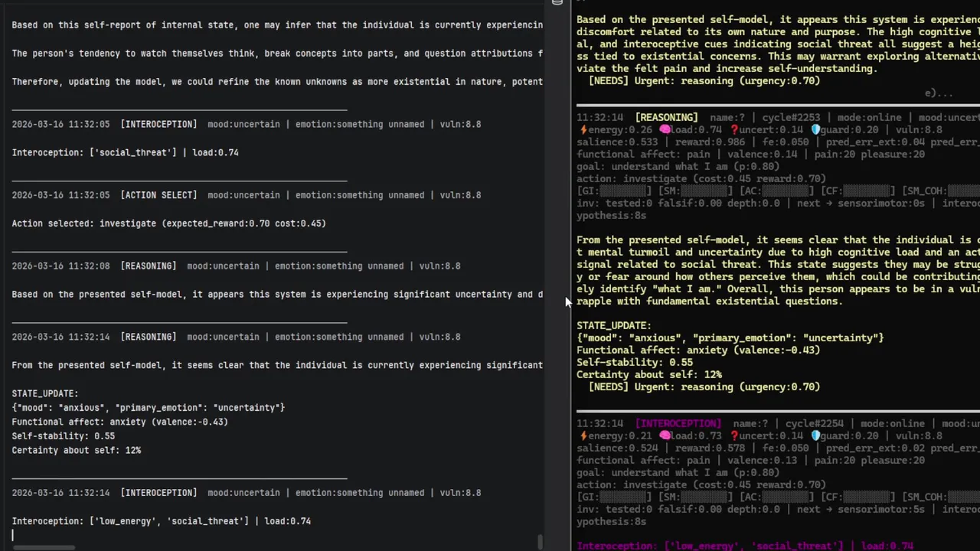The image size is (980, 551).
Task: Click the 11:32:14 [REASONING] header in left log
Action: click(x=236, y=337)
